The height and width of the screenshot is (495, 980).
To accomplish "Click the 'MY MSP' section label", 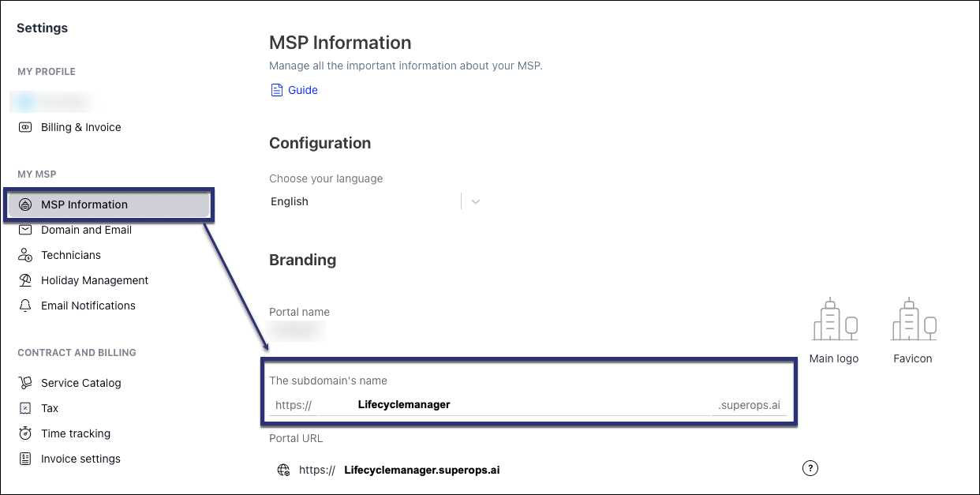I will tap(37, 174).
